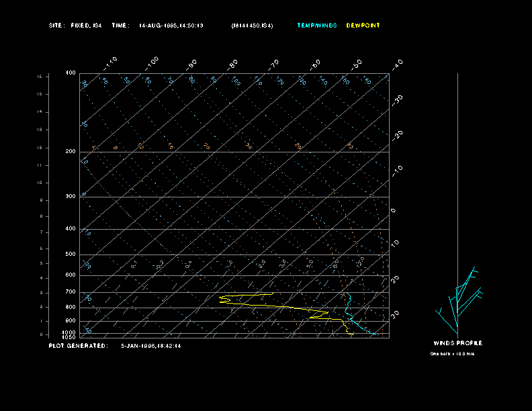
Task: Select the -110 temperature label at top
Action: pyautogui.click(x=111, y=62)
